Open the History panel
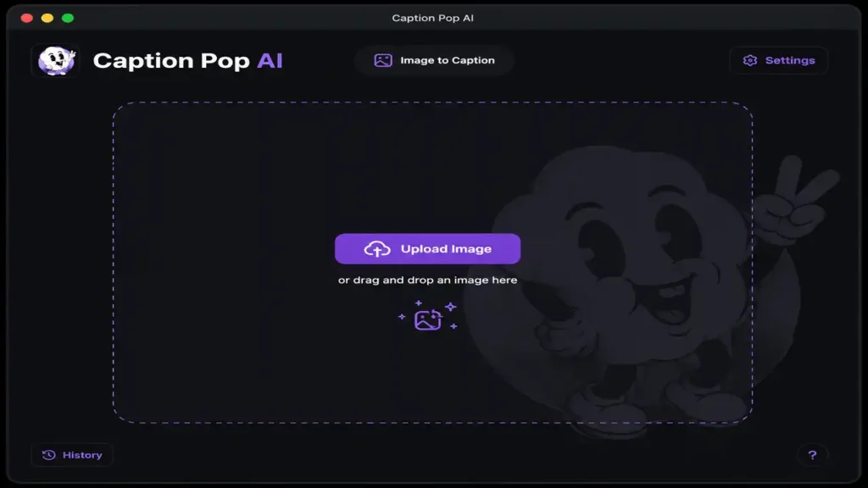The image size is (868, 488). coord(73,455)
